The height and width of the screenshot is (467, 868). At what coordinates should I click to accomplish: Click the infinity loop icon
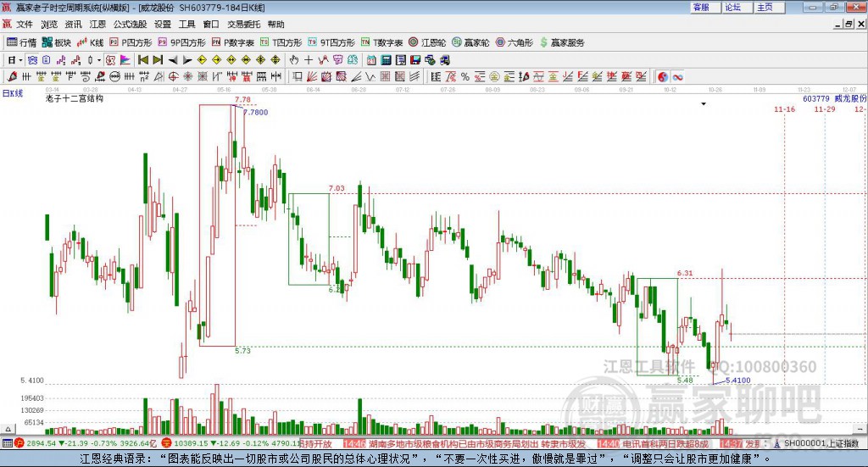point(677,77)
